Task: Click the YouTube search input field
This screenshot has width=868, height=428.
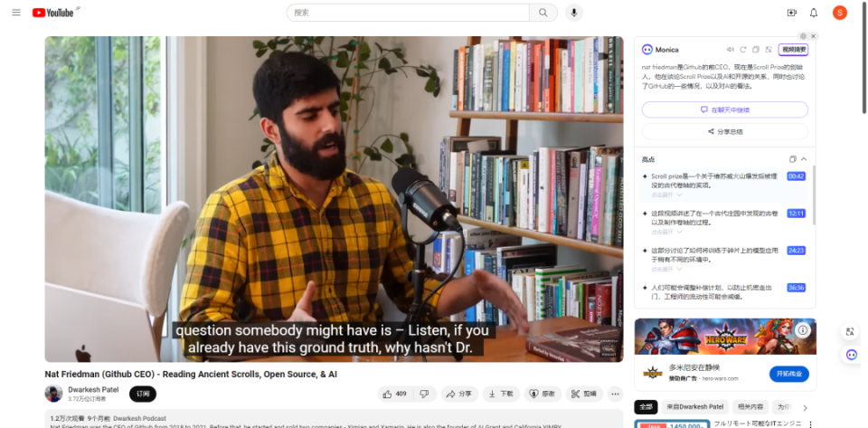Action: 408,13
